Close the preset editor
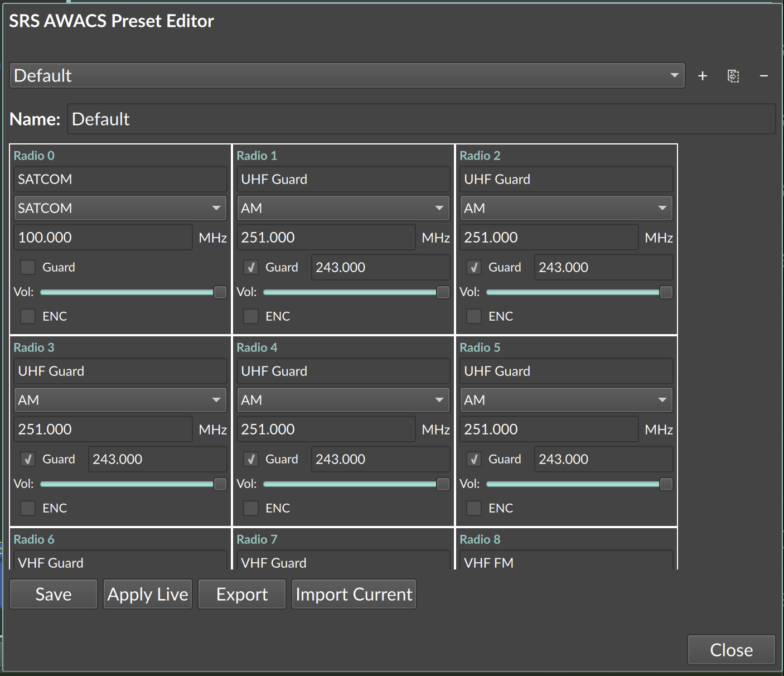Screen dimensions: 784x676 pos(732,650)
